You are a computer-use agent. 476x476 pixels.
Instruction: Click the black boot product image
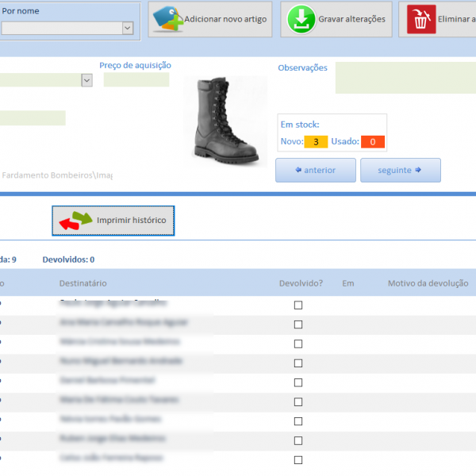pyautogui.click(x=225, y=121)
